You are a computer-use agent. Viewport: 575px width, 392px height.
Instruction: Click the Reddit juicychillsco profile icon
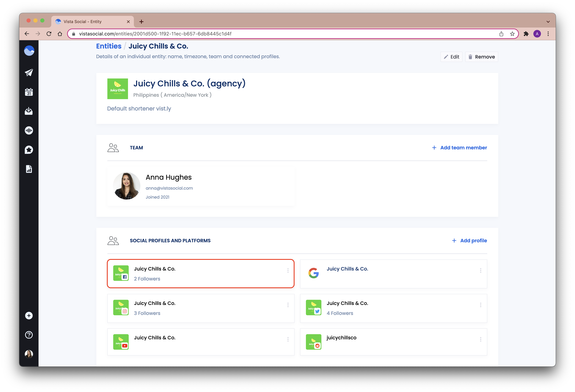tap(313, 342)
